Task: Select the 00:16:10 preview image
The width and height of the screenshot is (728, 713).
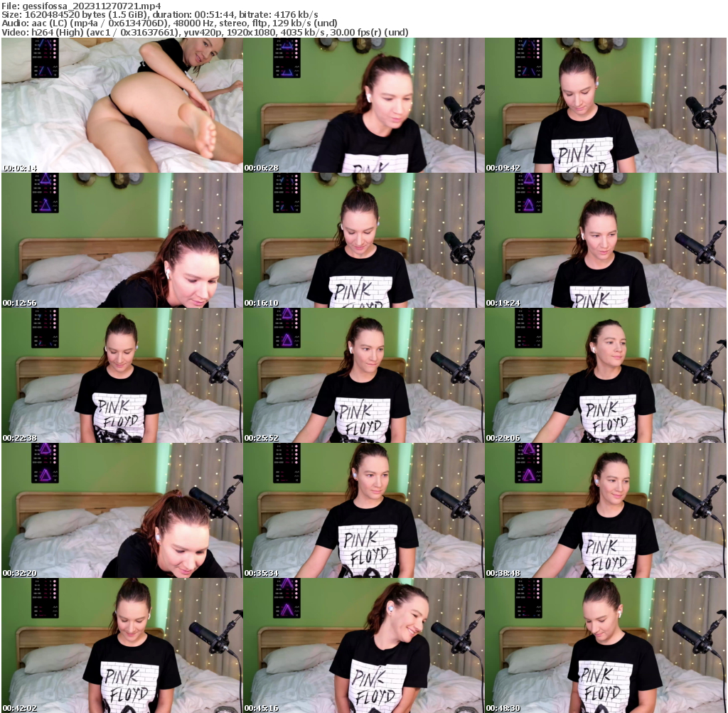Action: point(363,240)
